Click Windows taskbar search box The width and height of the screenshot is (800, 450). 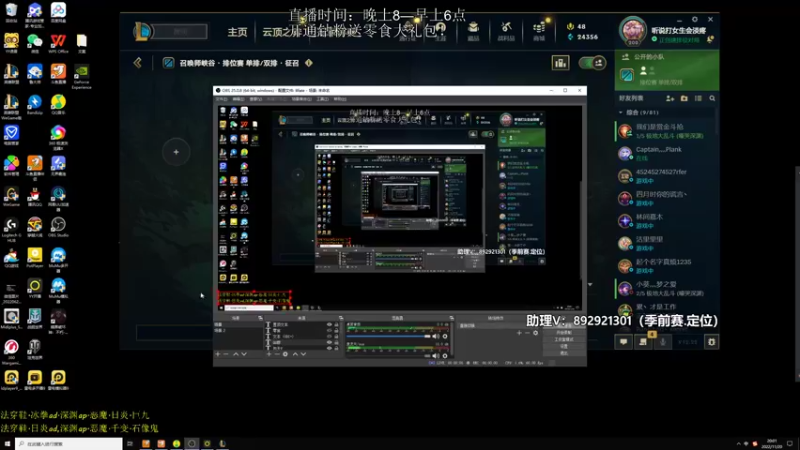(x=68, y=444)
